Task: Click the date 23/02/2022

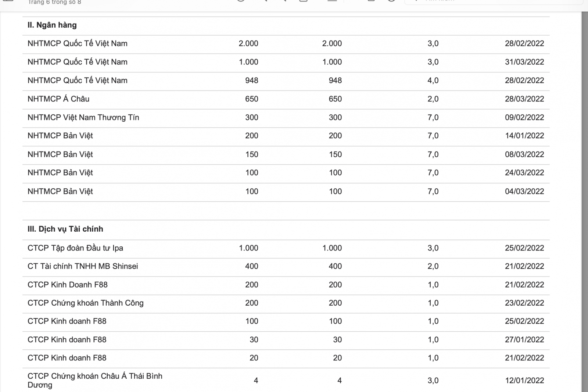Action: (x=524, y=303)
